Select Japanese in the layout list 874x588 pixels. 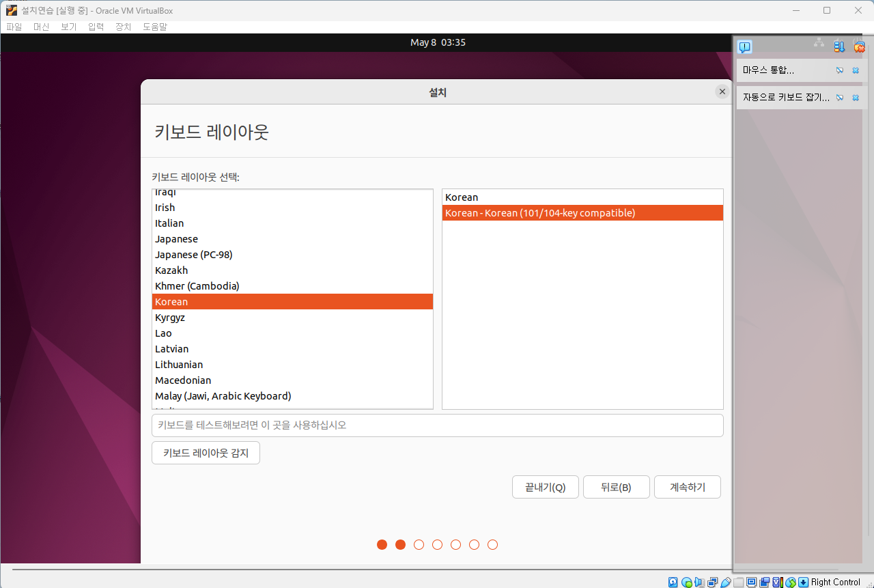pos(292,239)
